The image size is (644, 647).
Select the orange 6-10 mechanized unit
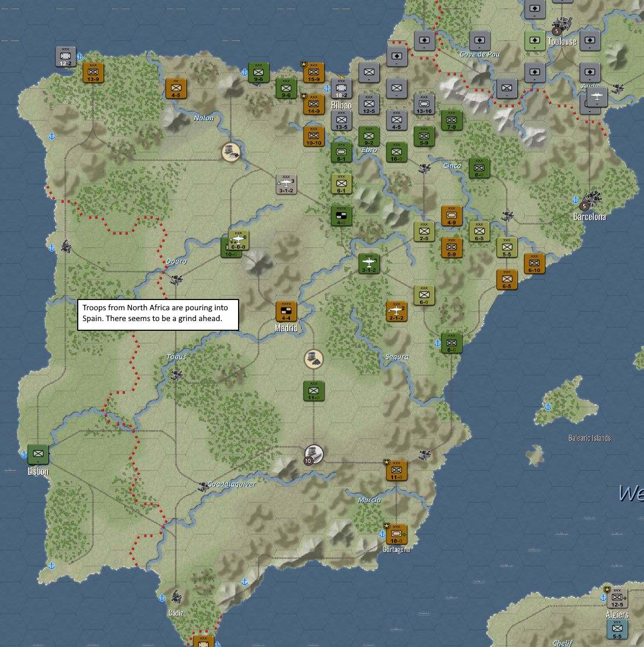click(x=534, y=264)
